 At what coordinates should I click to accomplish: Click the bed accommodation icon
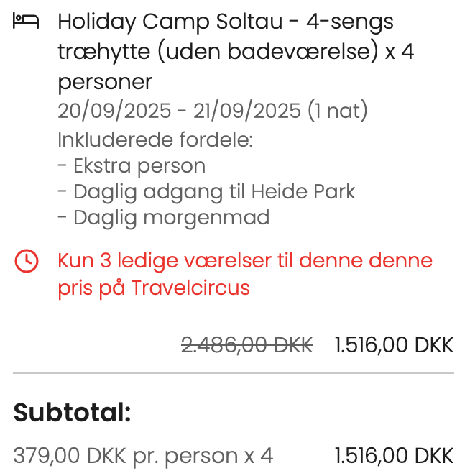point(26,22)
